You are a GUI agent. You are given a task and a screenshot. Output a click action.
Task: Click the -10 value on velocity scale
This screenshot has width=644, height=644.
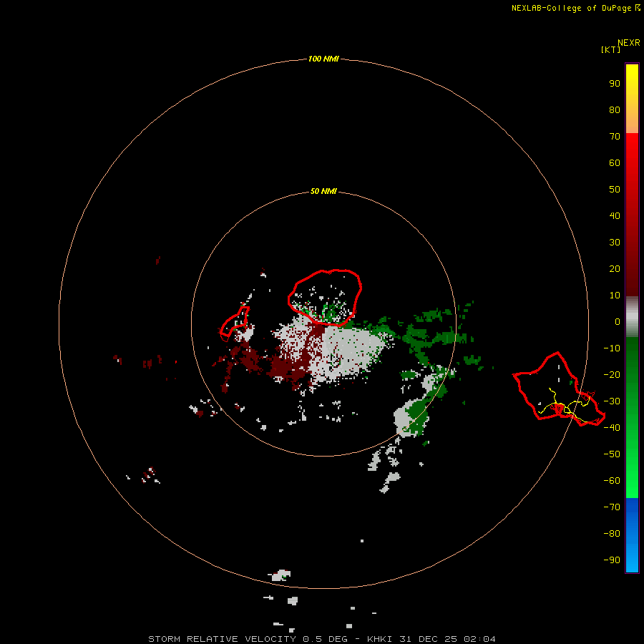click(612, 348)
